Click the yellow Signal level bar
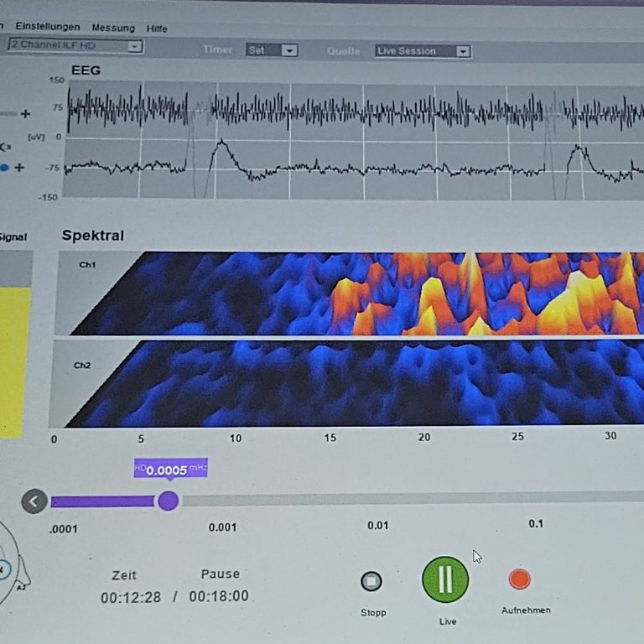The image size is (644, 644). (x=14, y=361)
